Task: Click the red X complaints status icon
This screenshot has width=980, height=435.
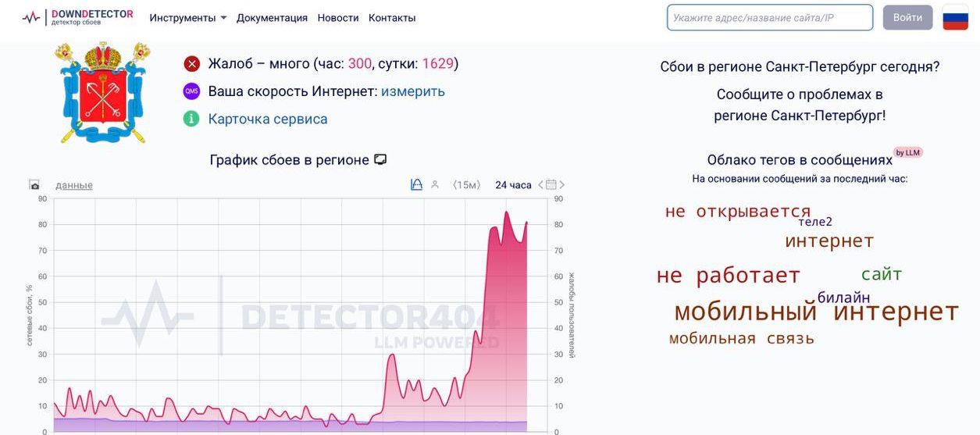Action: pyautogui.click(x=191, y=64)
